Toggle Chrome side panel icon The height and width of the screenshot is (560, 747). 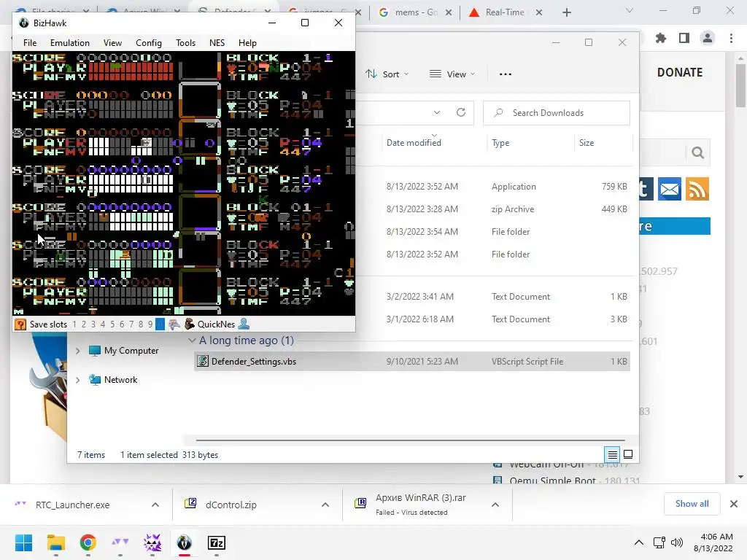click(x=684, y=38)
